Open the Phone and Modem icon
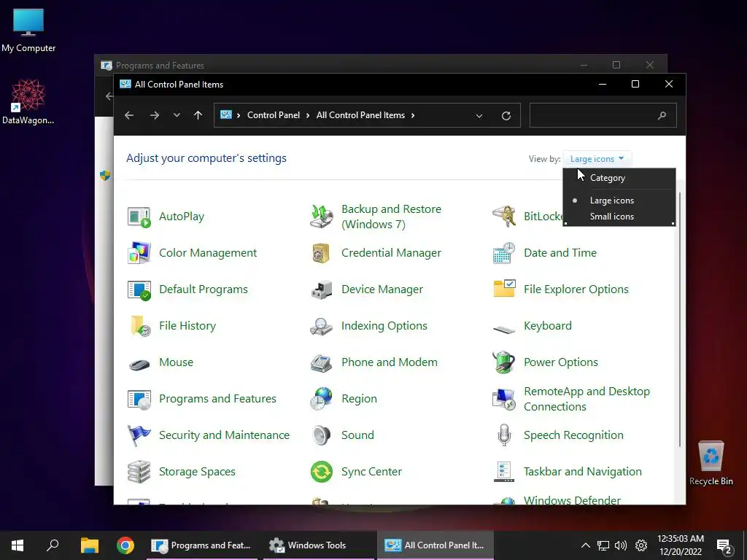 click(x=322, y=363)
